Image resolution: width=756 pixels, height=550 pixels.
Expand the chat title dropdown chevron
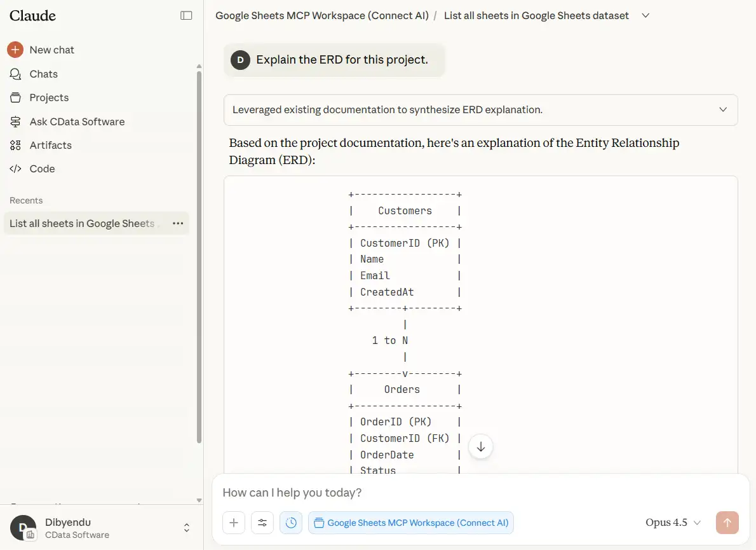pos(645,15)
